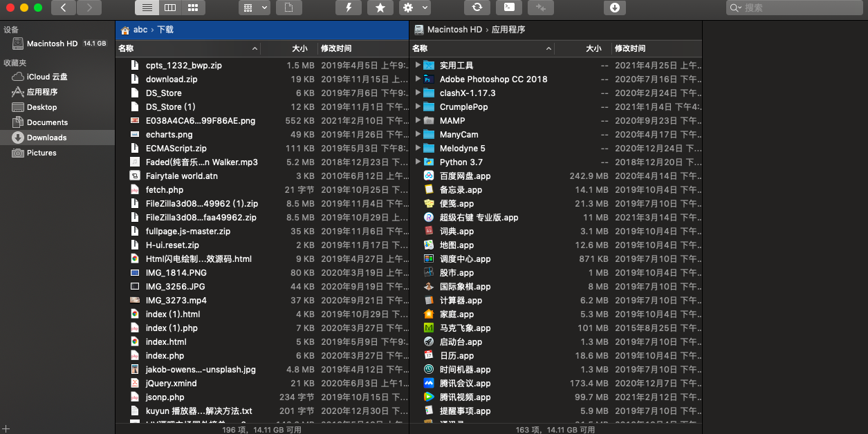
Task: Select 启动台.app icon
Action: (x=429, y=341)
